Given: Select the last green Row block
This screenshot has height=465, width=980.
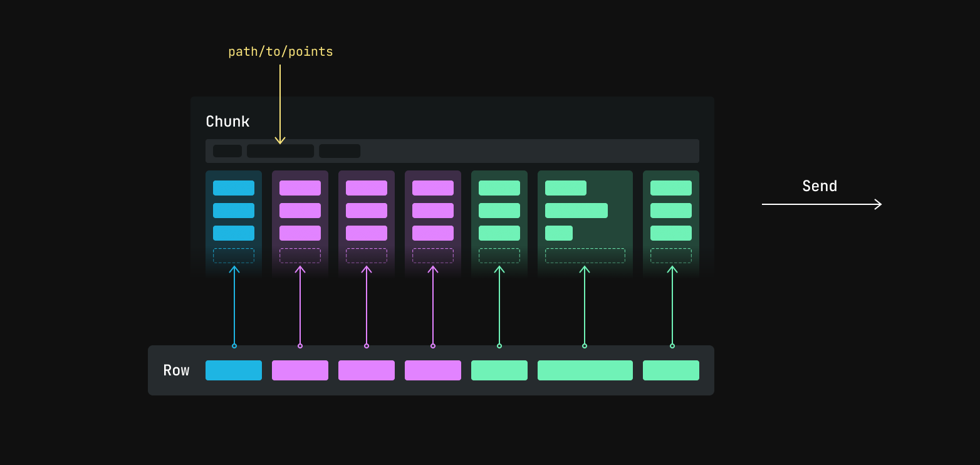Looking at the screenshot, I should click(671, 370).
